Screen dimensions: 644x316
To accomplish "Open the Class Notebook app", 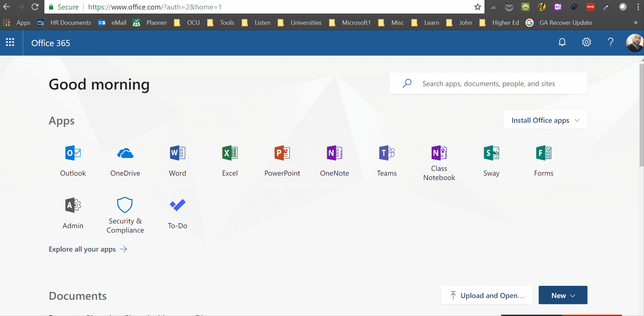I will tap(439, 163).
